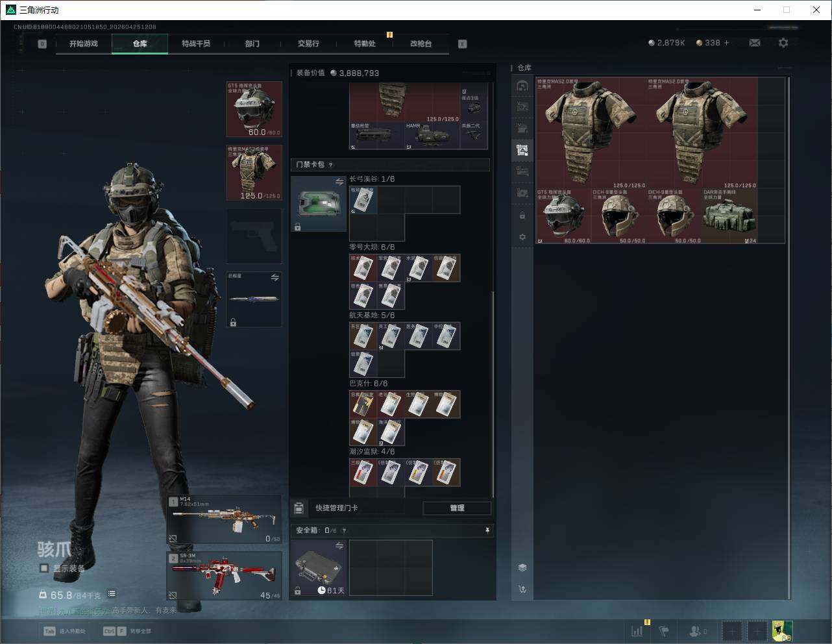Open the 交易行 tab

pos(308,43)
